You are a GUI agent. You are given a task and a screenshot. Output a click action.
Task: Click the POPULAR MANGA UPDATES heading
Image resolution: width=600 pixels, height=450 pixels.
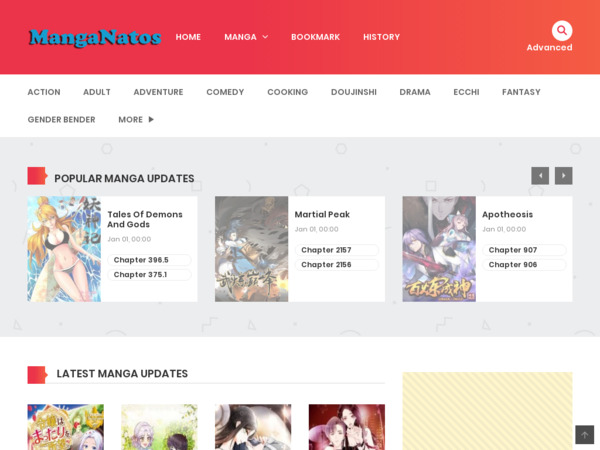pyautogui.click(x=124, y=179)
